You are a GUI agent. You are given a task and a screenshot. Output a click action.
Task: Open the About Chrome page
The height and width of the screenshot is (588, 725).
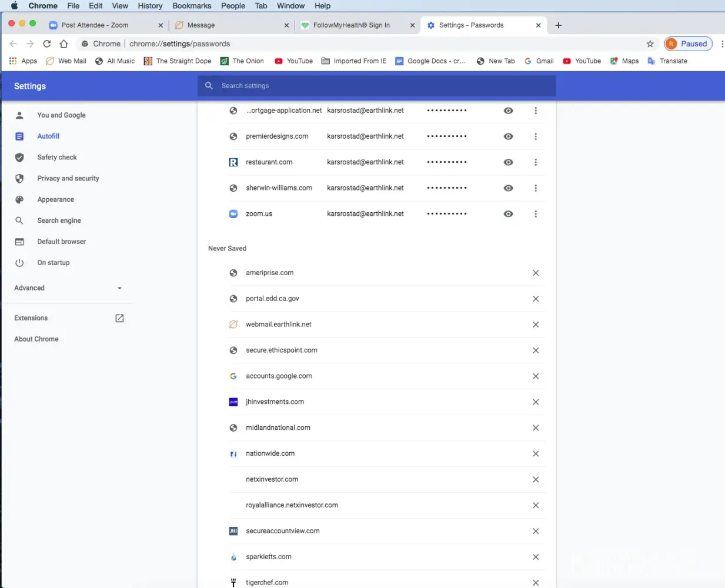click(x=36, y=339)
